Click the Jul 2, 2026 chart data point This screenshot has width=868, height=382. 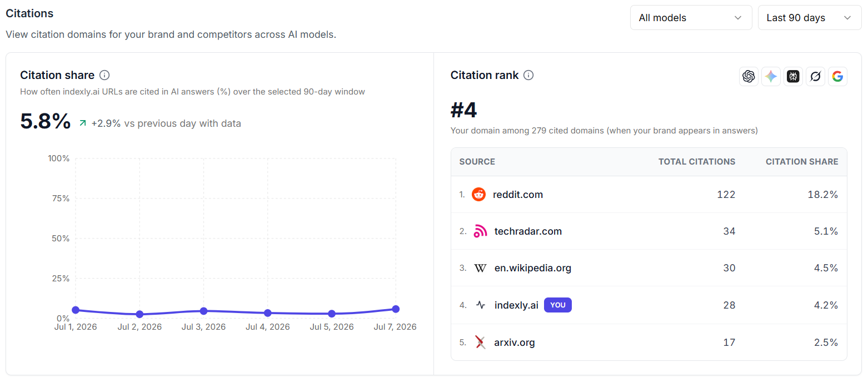click(x=139, y=314)
